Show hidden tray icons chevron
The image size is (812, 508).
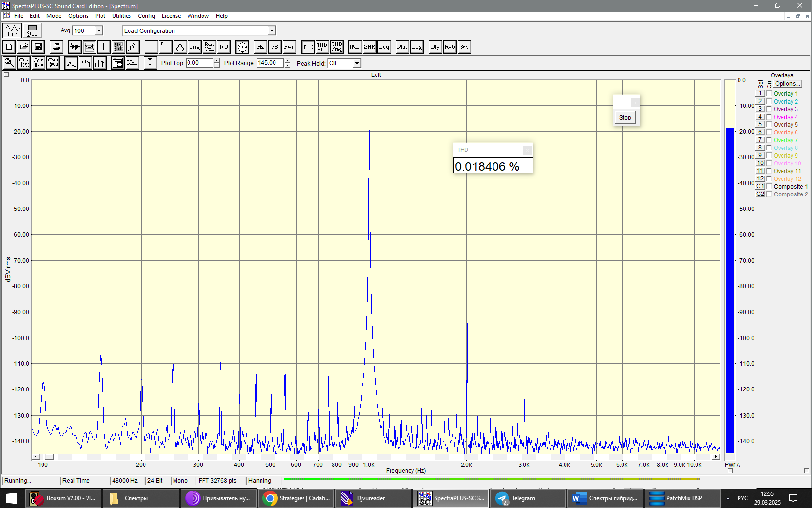(728, 498)
